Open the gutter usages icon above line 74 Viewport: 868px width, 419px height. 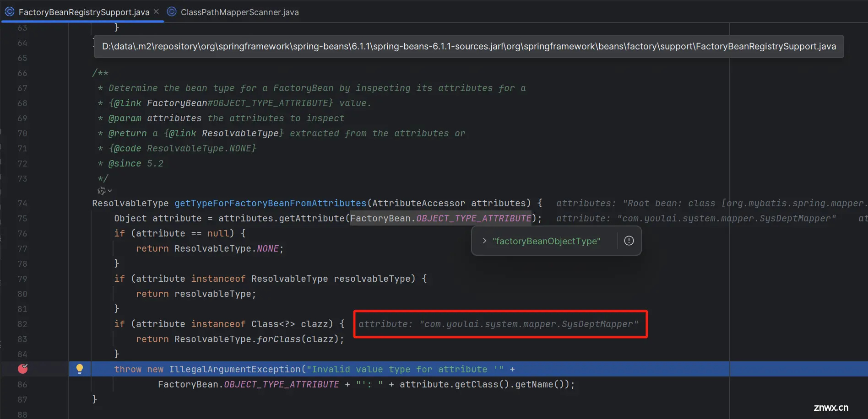102,191
